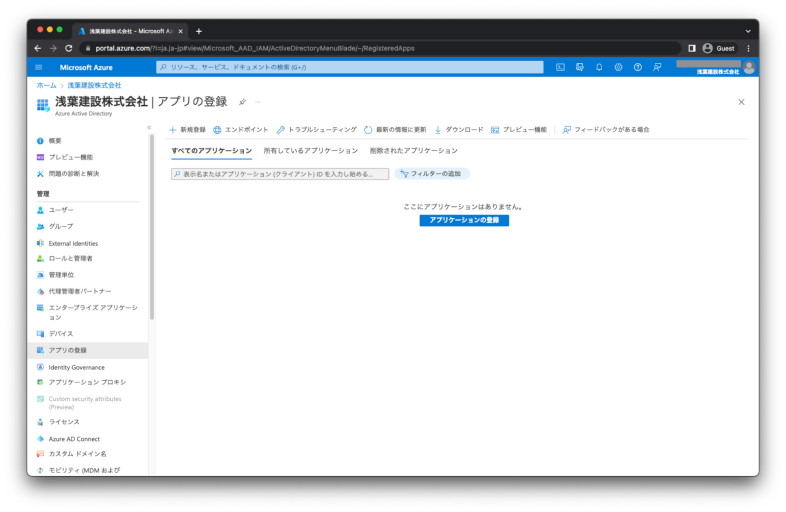
Task: Open トラブルシューティング from the toolbar
Action: 316,130
